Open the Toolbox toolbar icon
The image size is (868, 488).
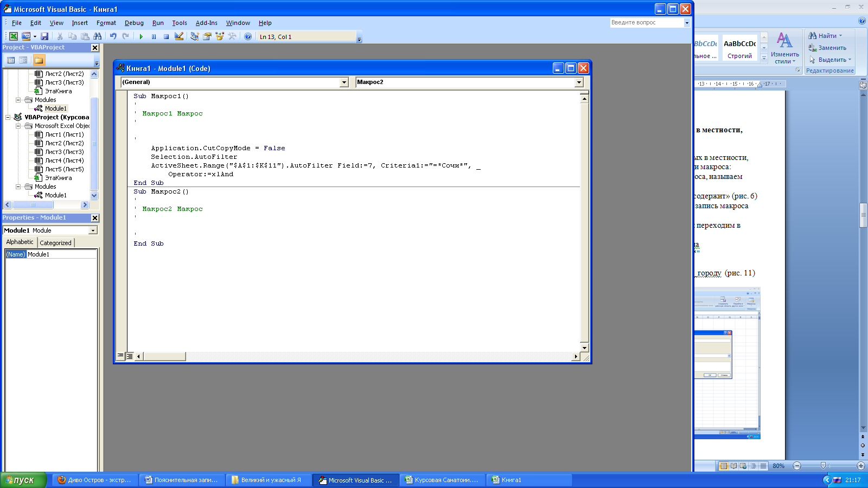[x=232, y=36]
